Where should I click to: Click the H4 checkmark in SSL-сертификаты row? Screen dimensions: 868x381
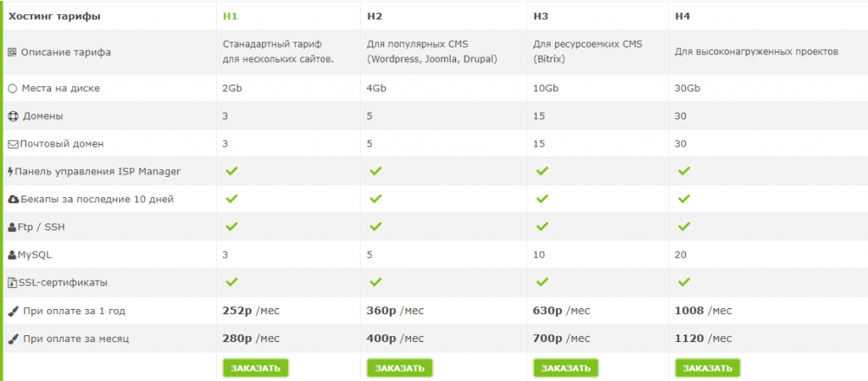(684, 282)
